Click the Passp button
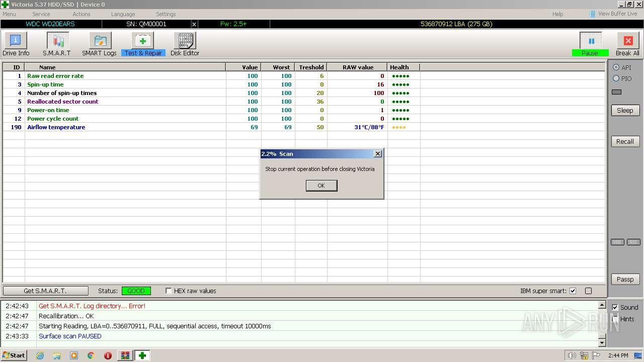 click(625, 279)
